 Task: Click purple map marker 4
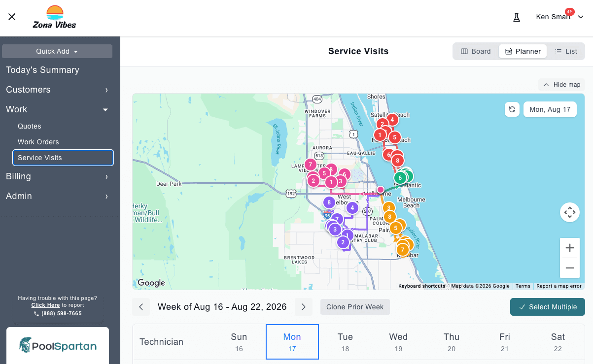click(x=352, y=208)
